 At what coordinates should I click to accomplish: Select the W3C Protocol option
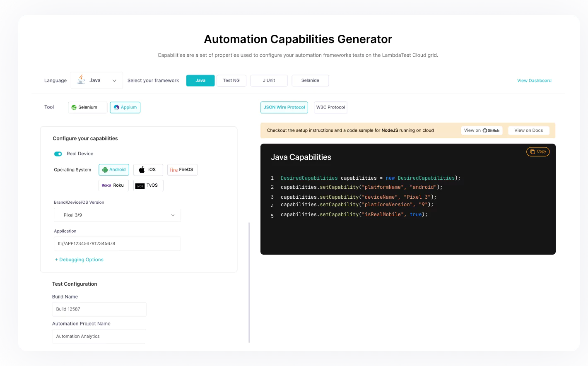click(x=330, y=107)
